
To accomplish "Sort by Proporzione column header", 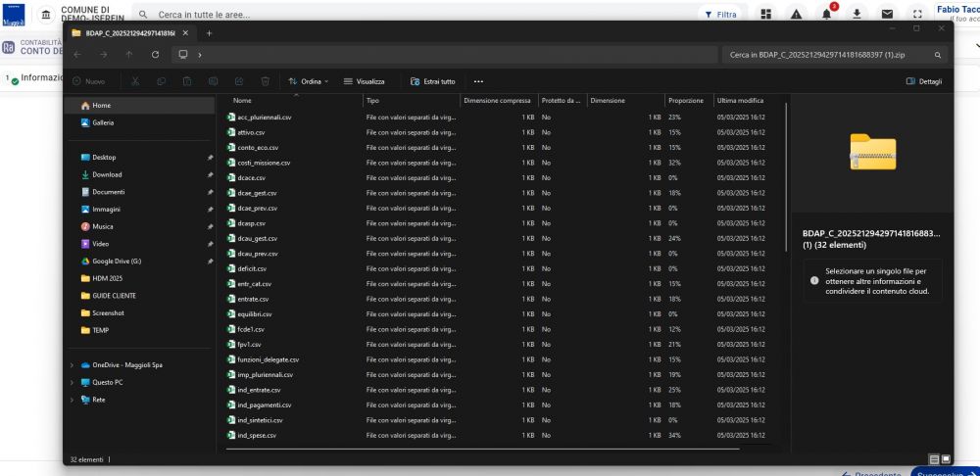I will pos(688,100).
